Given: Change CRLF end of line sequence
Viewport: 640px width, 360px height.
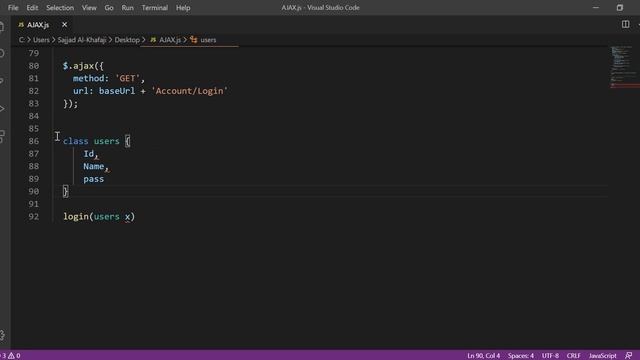Looking at the screenshot, I should (573, 356).
